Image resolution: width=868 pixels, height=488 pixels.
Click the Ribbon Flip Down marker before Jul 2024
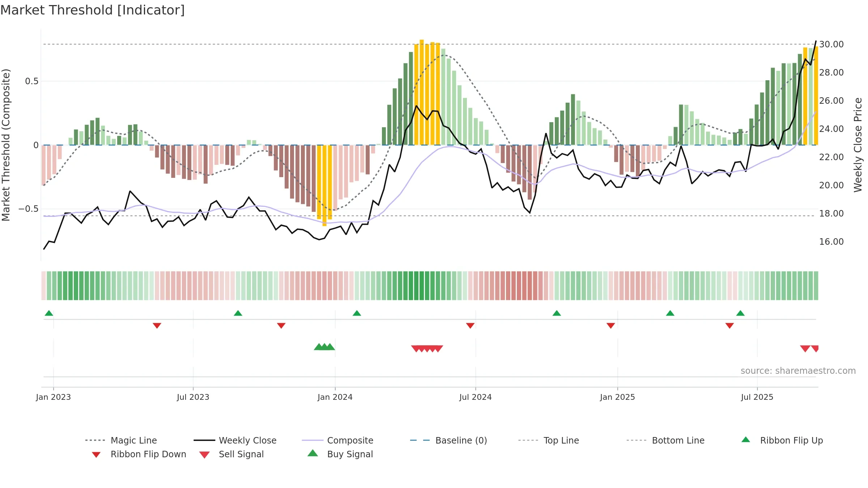(x=471, y=326)
